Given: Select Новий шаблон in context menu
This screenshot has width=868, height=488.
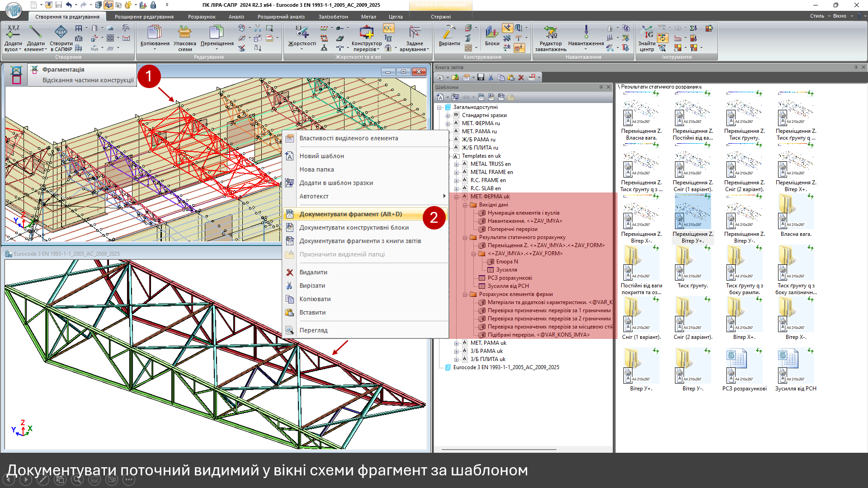Looking at the screenshot, I should (x=321, y=156).
